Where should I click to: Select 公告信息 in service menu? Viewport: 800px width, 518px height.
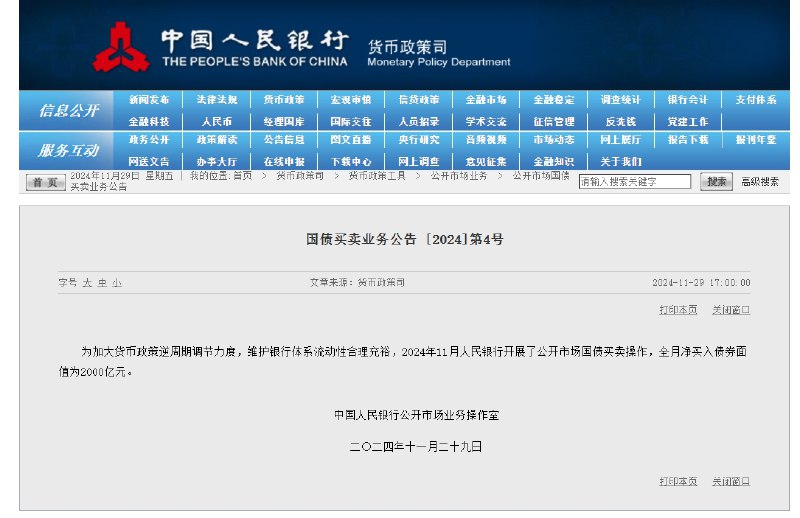pyautogui.click(x=284, y=140)
